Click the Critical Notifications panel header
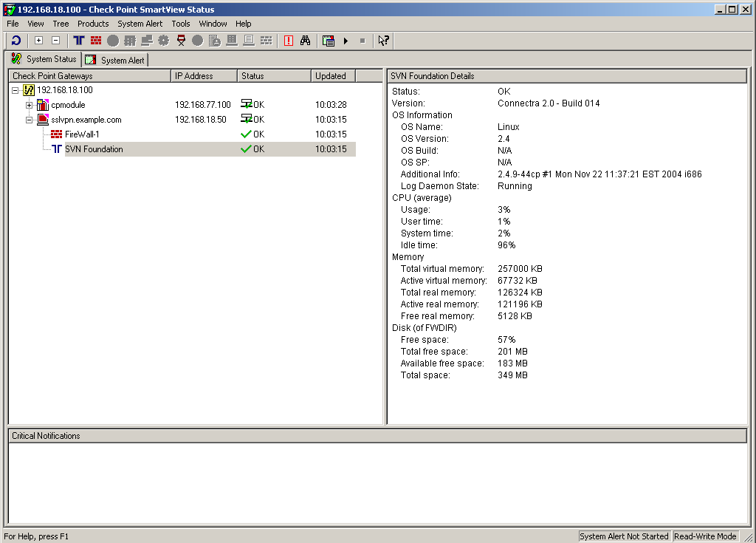 pos(377,436)
